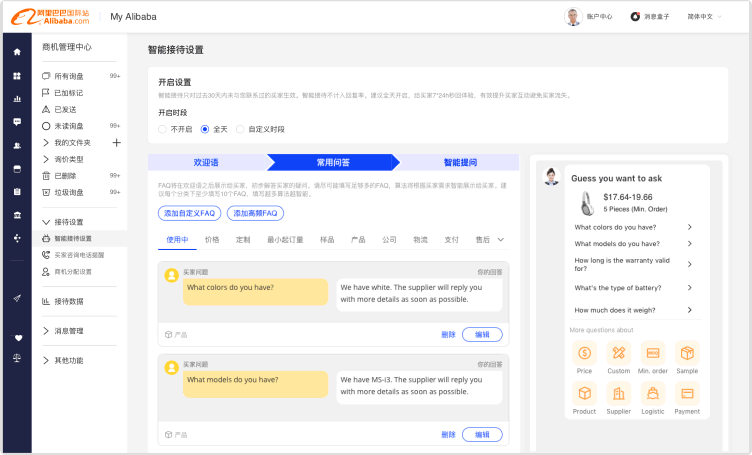This screenshot has height=455, width=752.
Task: Switch to the 价格 FAQ tab
Action: [212, 240]
